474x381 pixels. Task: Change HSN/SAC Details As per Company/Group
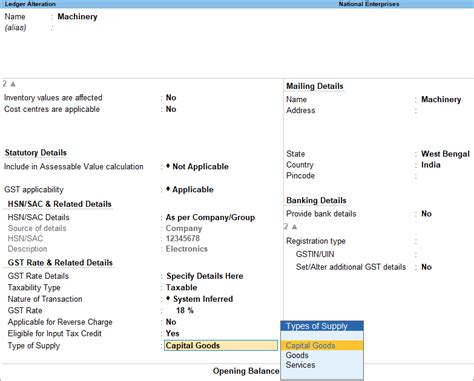(210, 218)
